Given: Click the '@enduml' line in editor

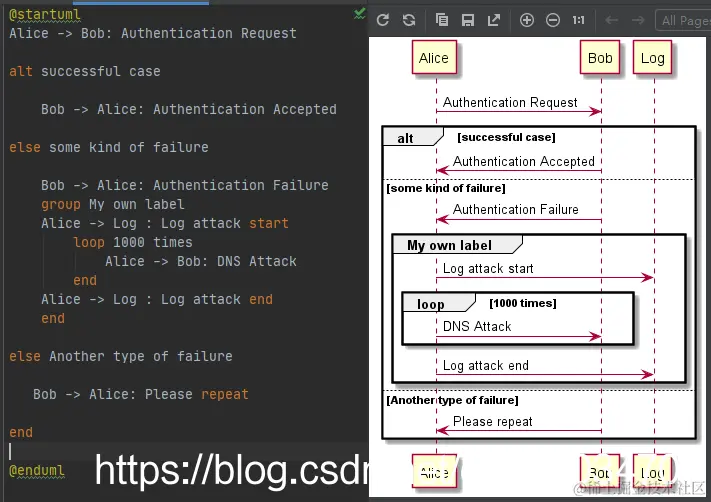Looking at the screenshot, I should (x=37, y=470).
